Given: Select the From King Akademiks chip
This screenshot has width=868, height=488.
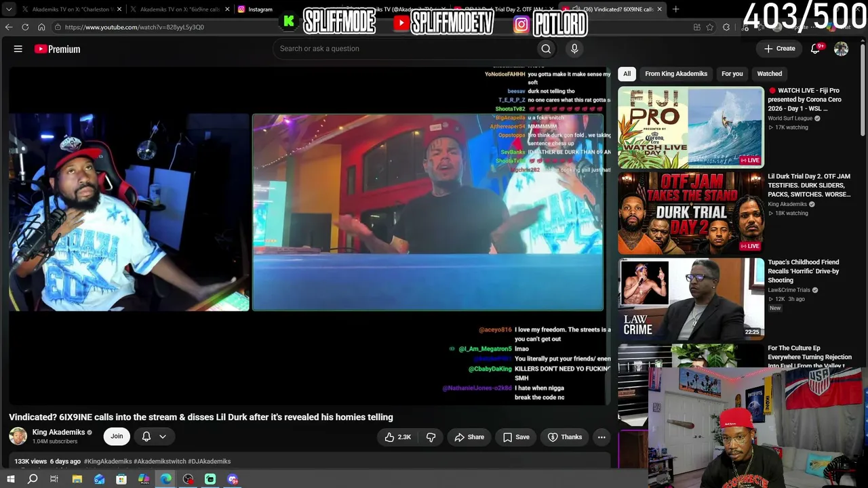Looking at the screenshot, I should [676, 74].
